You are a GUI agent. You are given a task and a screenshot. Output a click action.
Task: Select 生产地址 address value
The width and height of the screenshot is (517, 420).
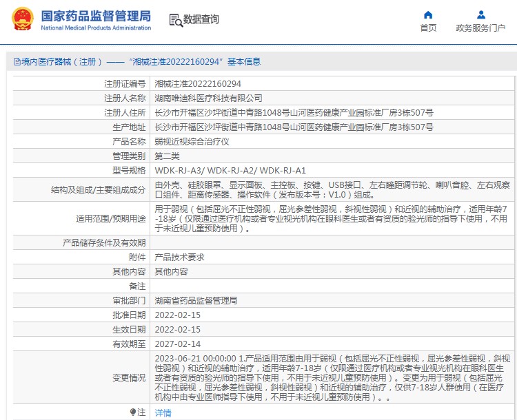click(x=294, y=127)
